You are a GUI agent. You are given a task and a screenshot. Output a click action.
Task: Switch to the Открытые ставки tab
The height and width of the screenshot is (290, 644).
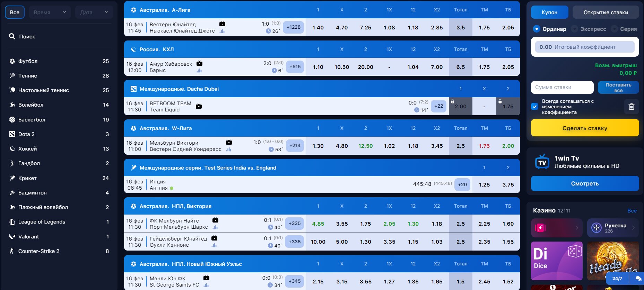(606, 12)
